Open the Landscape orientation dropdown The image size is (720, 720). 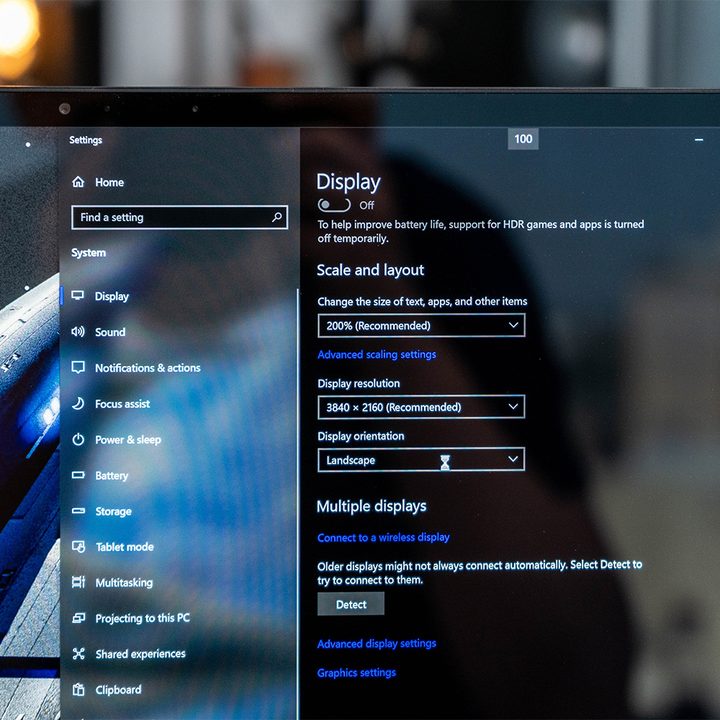(421, 460)
